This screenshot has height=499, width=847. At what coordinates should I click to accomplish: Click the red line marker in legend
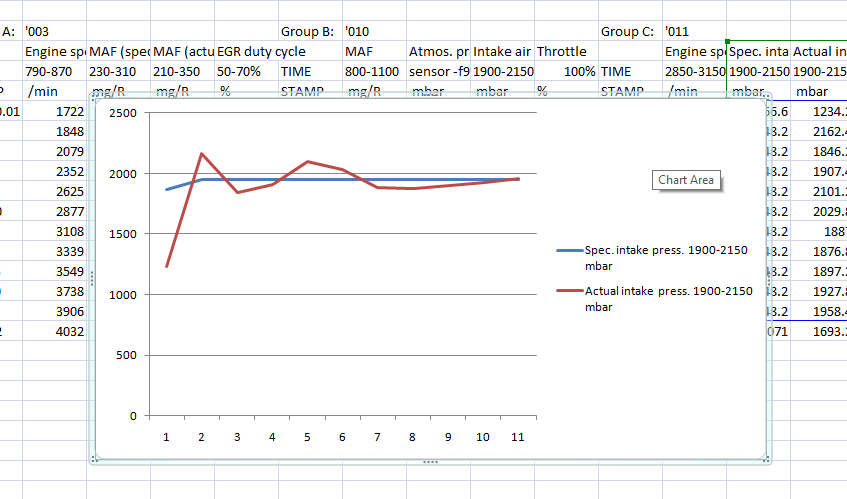click(x=568, y=292)
